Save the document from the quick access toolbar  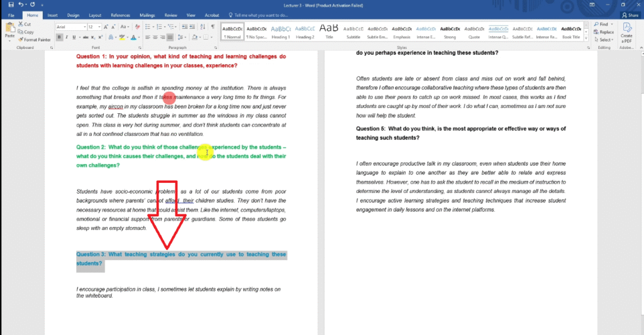point(9,4)
